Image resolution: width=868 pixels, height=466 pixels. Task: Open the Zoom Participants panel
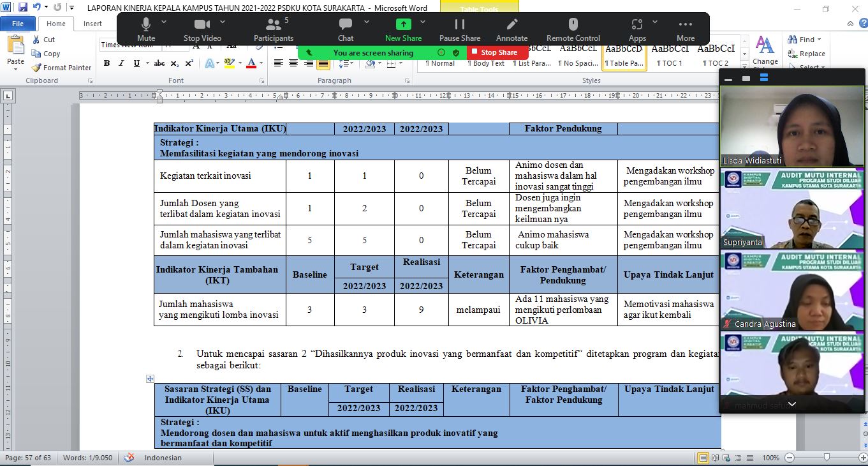274,29
